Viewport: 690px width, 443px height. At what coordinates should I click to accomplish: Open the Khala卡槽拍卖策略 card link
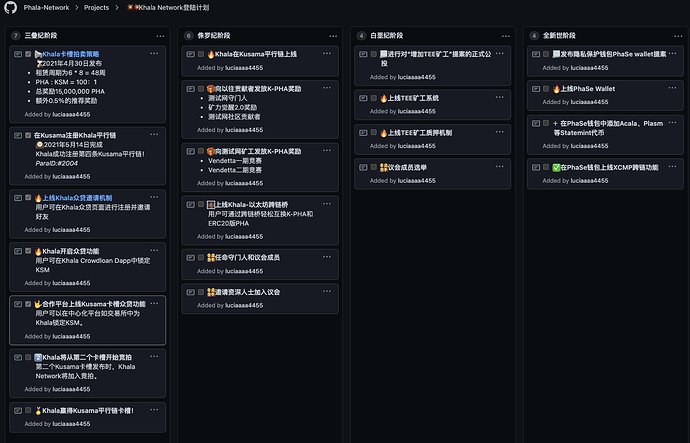70,54
